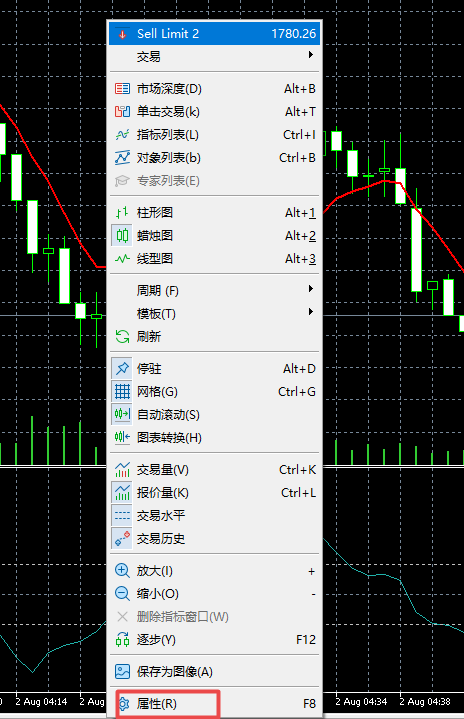Select 单击交易(k) menu entry
Image resolution: width=464 pixels, height=719 pixels.
point(215,111)
